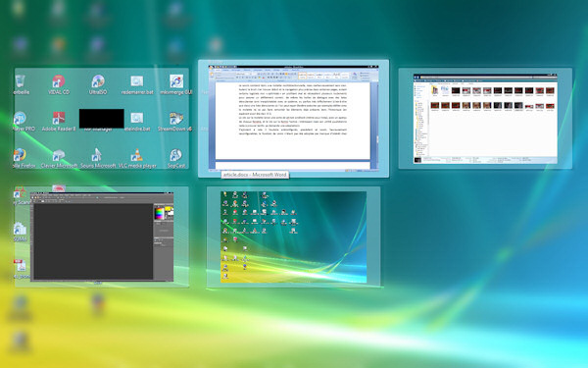Switch to the article.docx Microsoft Word window
Screen dimensions: 588x368
293,118
